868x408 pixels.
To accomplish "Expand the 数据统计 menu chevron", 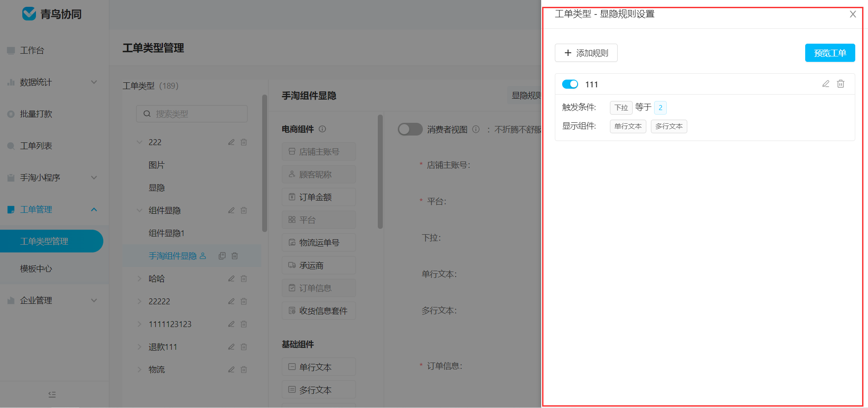I will pyautogui.click(x=94, y=82).
